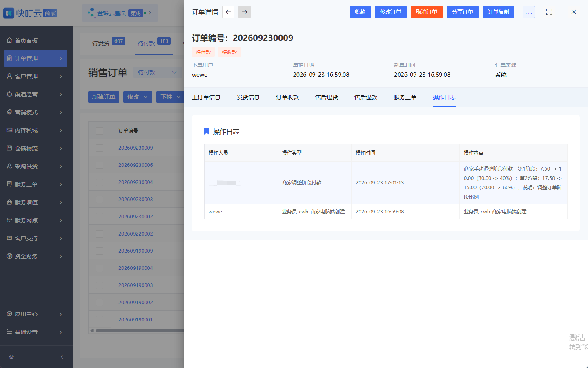Click the 服务网点 shop icon
The image size is (588, 368).
9,220
